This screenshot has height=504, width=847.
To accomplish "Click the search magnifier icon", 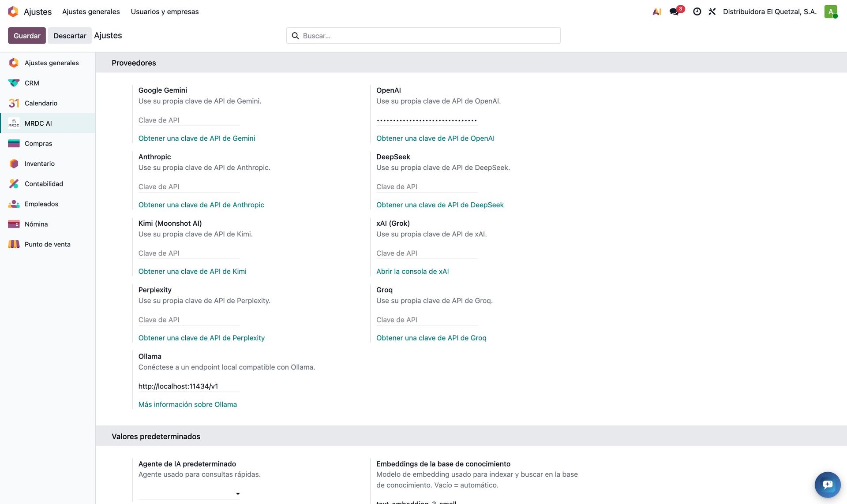I will pos(295,36).
